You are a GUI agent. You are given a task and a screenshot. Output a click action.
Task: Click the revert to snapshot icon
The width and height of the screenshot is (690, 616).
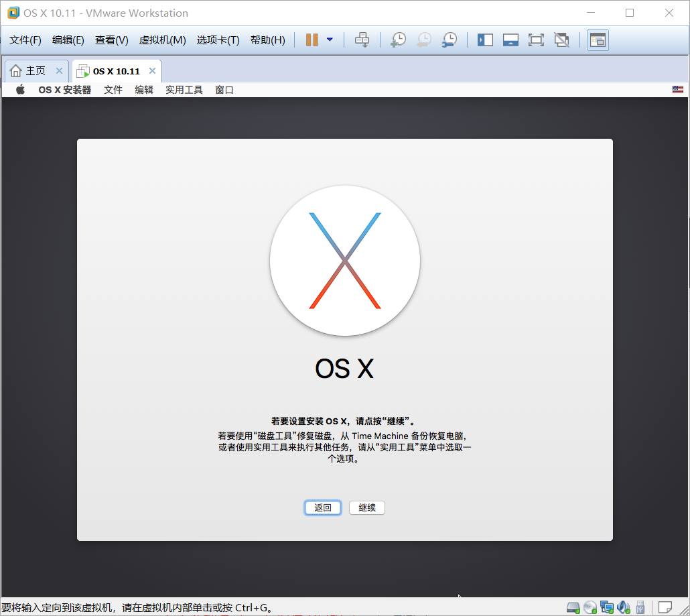point(424,40)
